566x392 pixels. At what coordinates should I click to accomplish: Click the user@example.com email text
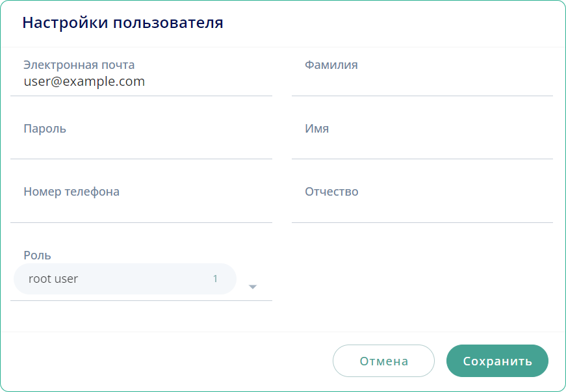tap(84, 82)
